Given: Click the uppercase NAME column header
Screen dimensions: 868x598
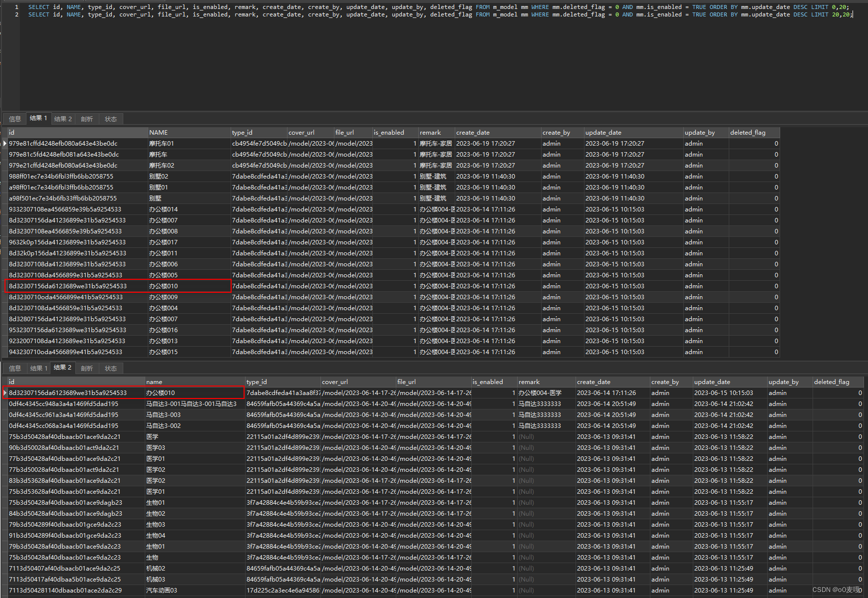Looking at the screenshot, I should [189, 133].
